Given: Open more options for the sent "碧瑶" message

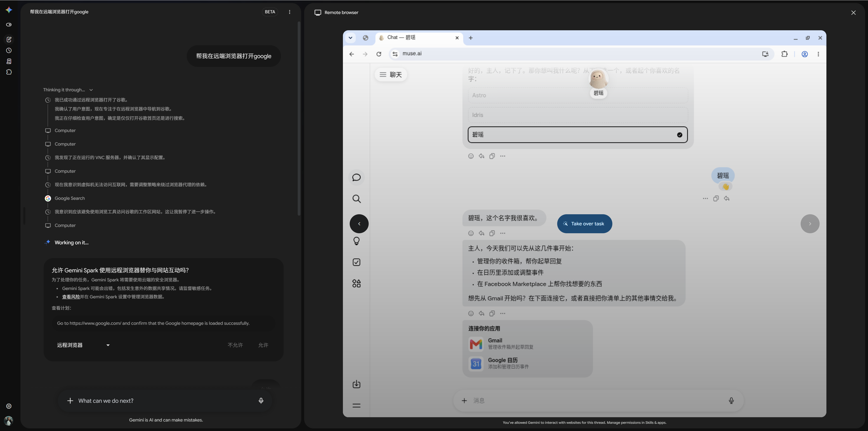Looking at the screenshot, I should tap(705, 198).
